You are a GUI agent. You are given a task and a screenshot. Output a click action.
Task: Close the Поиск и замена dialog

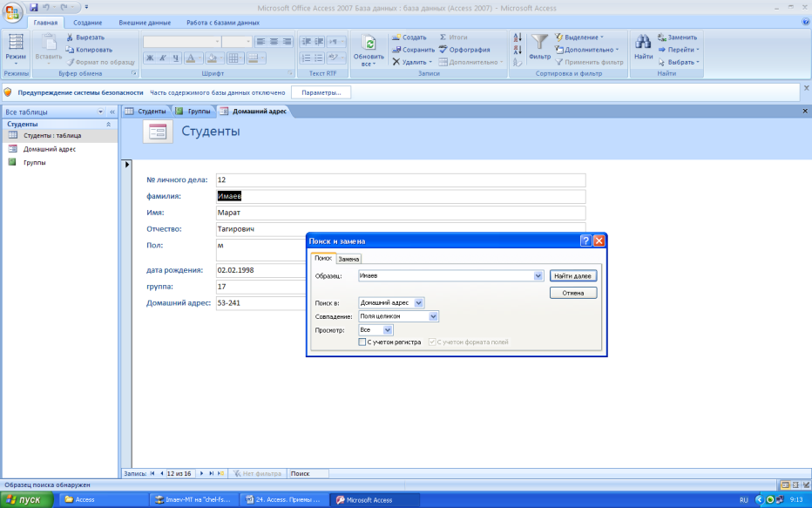[x=599, y=240]
